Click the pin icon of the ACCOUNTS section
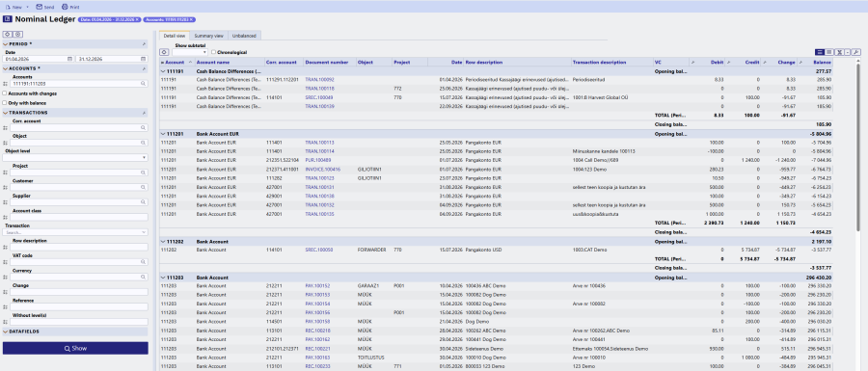This screenshot has height=371, width=868. [x=144, y=68]
